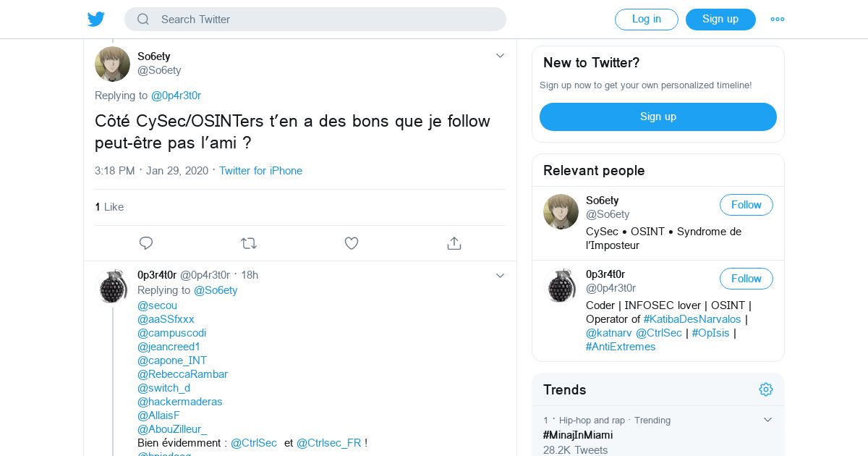Share So6ety's tweet

coord(454,243)
